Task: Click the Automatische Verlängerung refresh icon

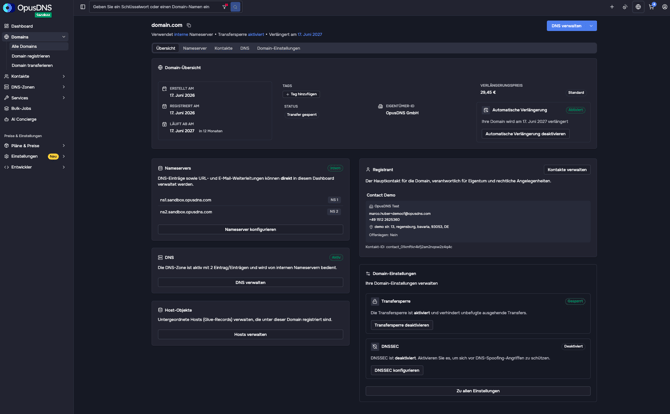Action: (x=486, y=110)
